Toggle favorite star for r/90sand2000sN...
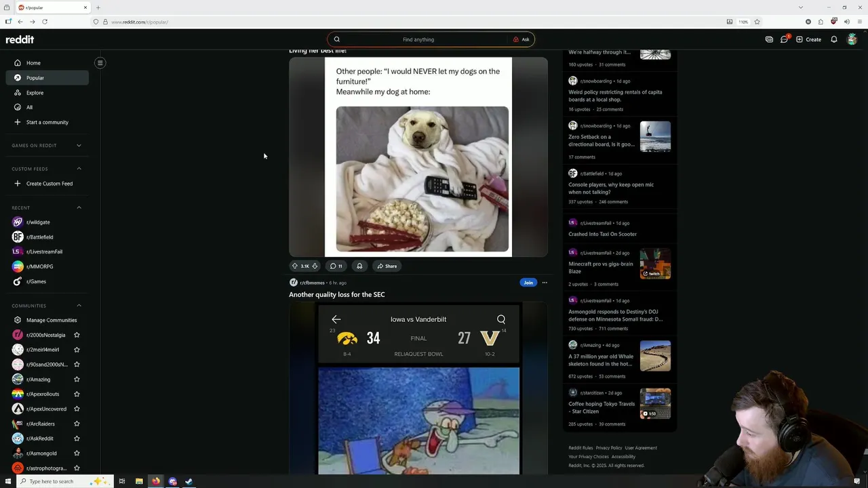868x488 pixels. tap(77, 365)
